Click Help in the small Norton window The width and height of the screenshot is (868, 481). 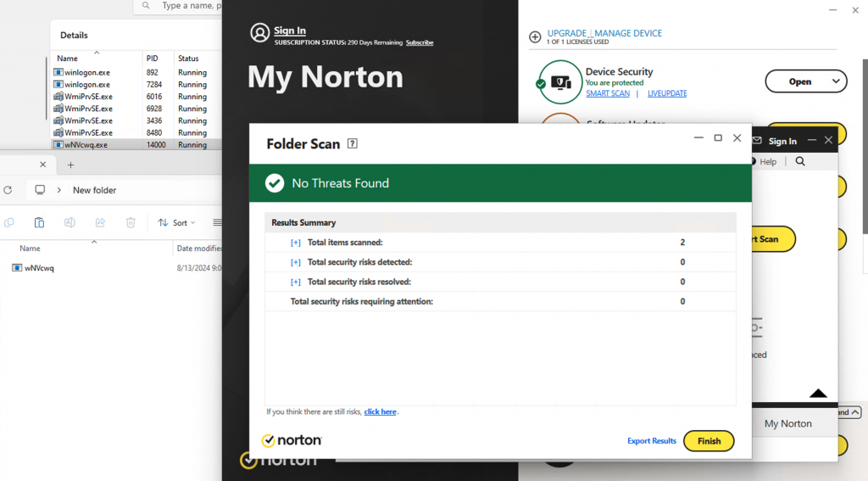768,162
